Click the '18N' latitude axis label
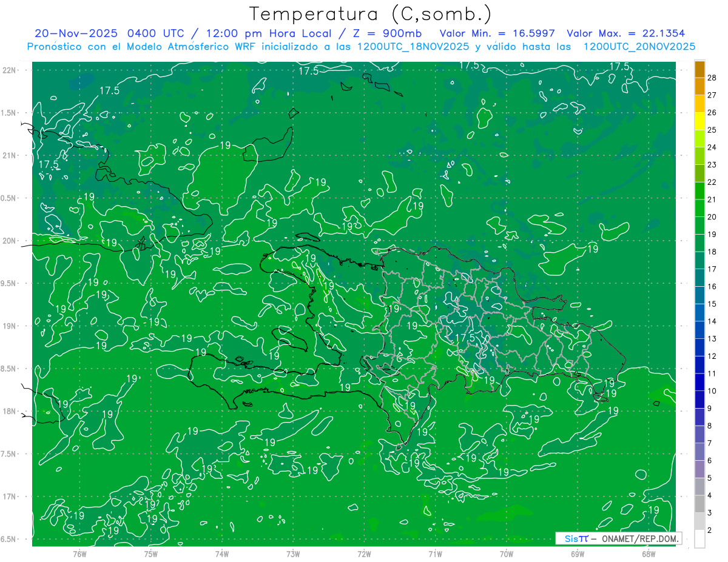728x562 pixels. (x=8, y=411)
